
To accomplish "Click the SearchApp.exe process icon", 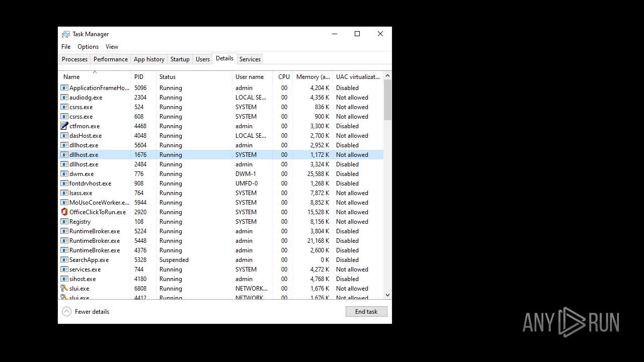I will point(64,260).
